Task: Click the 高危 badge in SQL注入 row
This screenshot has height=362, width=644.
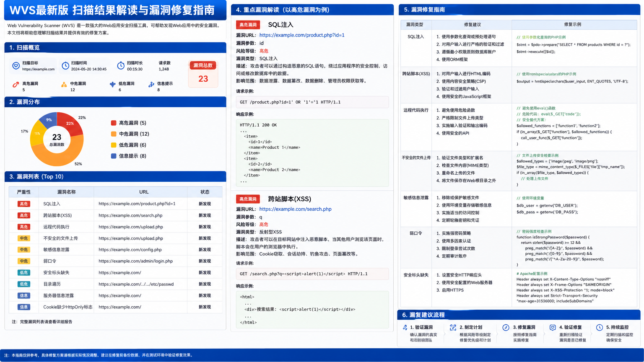Action: point(24,204)
